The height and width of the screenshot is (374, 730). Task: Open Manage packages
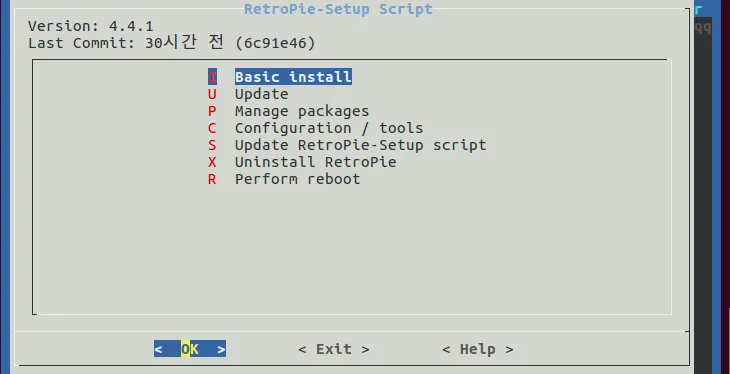point(302,111)
